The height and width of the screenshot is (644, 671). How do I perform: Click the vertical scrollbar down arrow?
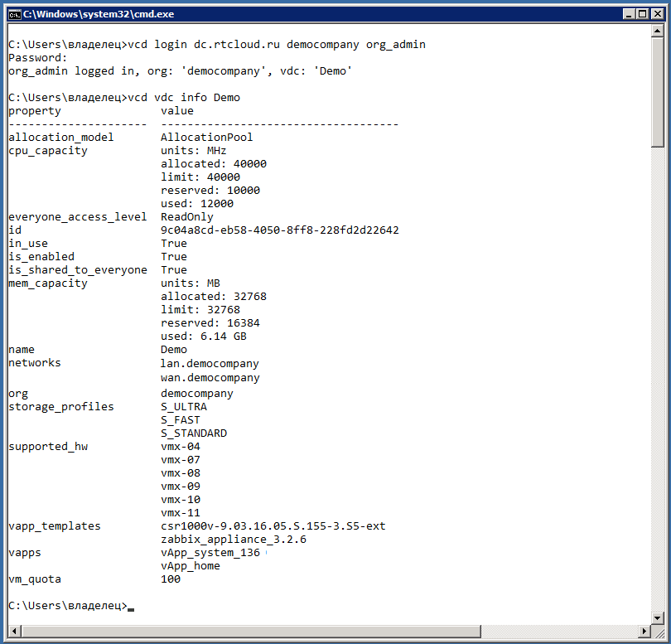tap(658, 617)
